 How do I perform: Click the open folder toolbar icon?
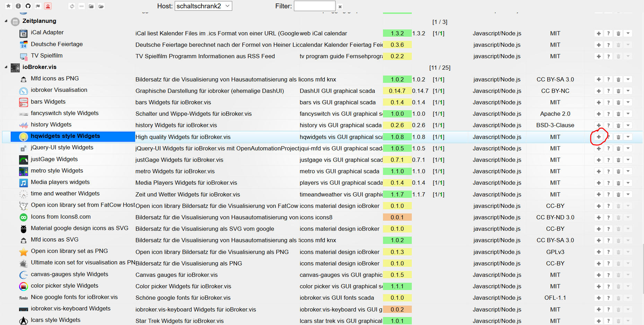[x=101, y=6]
